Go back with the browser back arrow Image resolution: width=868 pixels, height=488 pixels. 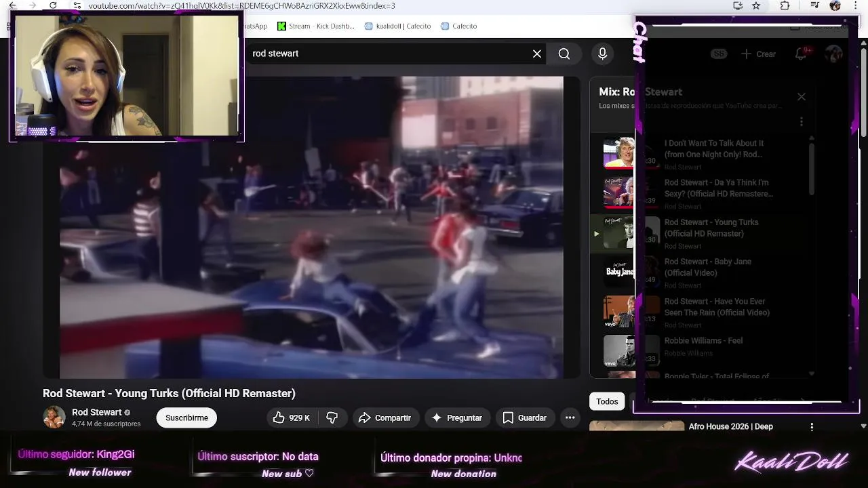12,5
